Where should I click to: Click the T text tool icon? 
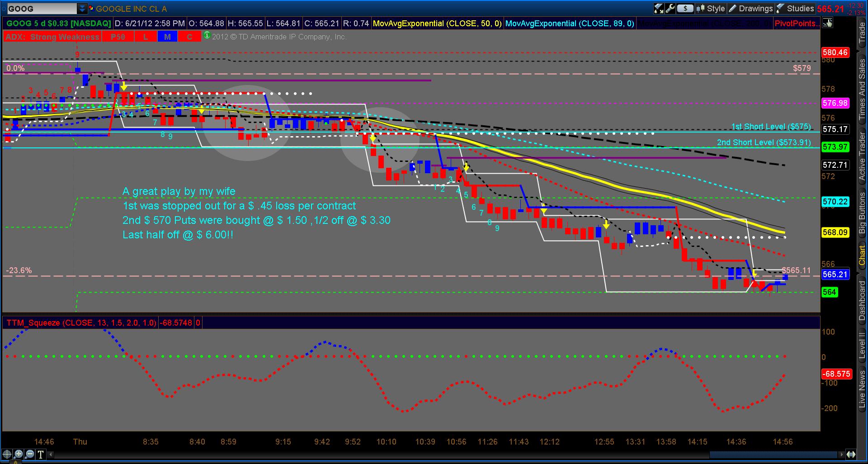point(41,455)
